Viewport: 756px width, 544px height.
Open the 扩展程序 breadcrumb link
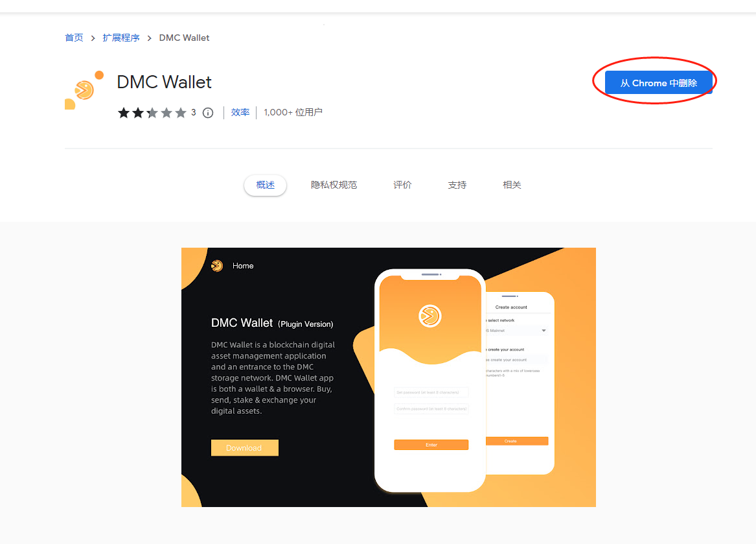tap(121, 38)
